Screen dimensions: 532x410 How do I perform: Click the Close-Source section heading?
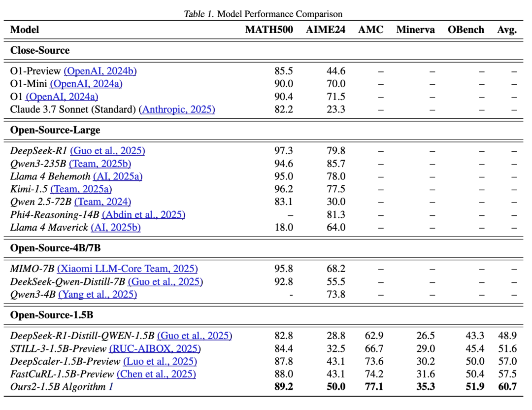(x=40, y=51)
